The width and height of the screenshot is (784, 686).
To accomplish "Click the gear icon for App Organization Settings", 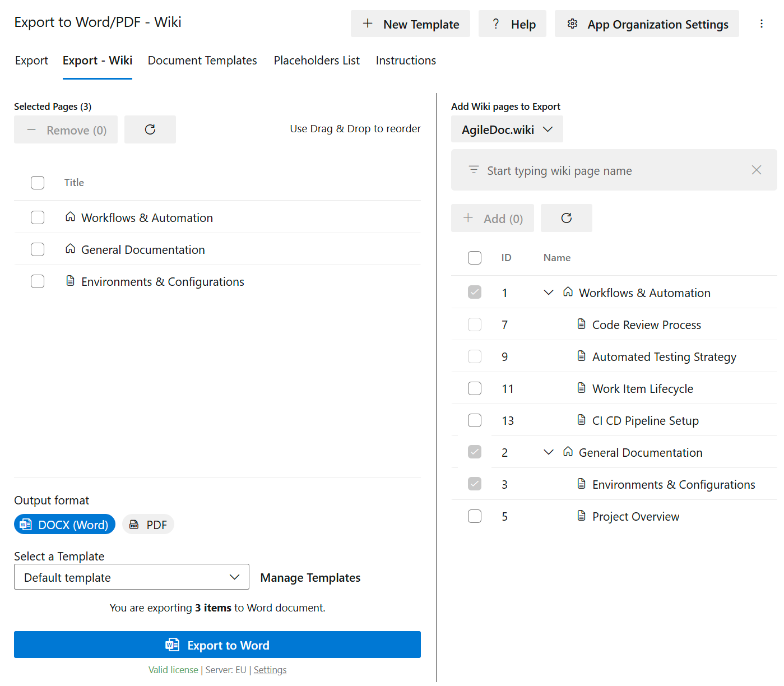I will 572,24.
